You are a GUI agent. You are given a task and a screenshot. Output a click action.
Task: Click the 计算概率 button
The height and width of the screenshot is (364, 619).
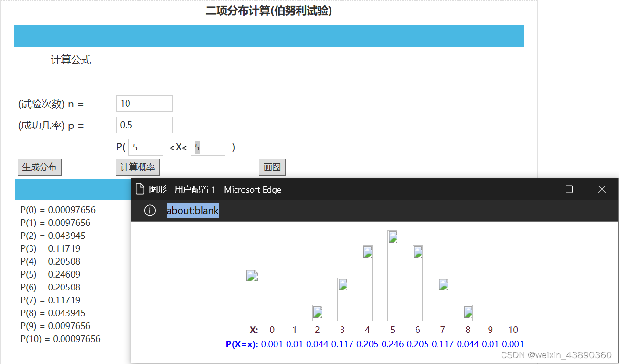point(138,167)
